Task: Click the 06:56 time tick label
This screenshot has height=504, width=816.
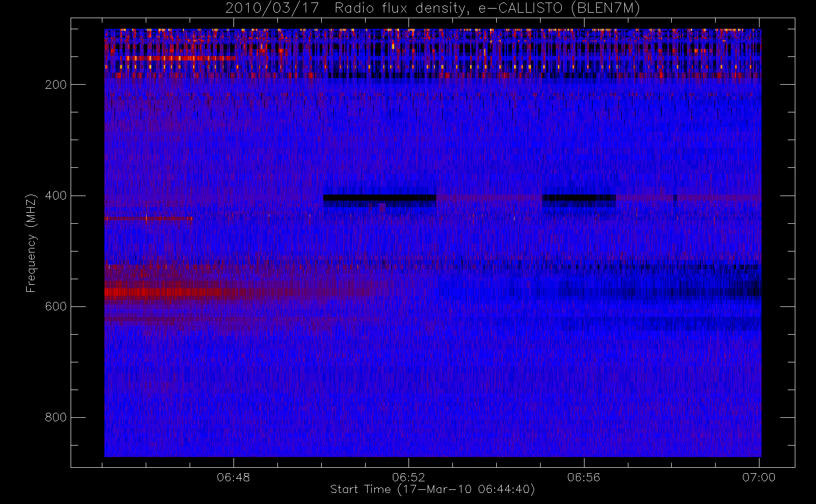Action: 584,477
